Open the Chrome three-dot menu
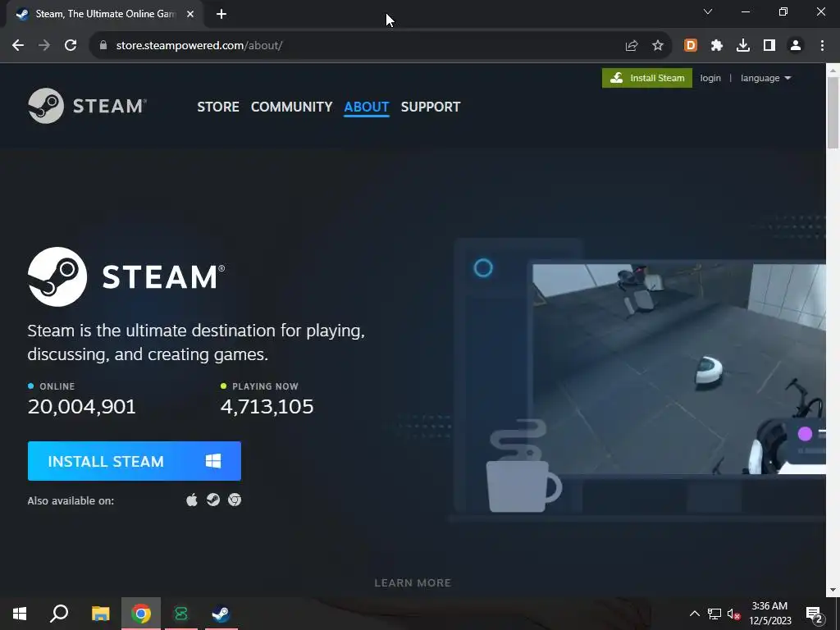 [822, 46]
